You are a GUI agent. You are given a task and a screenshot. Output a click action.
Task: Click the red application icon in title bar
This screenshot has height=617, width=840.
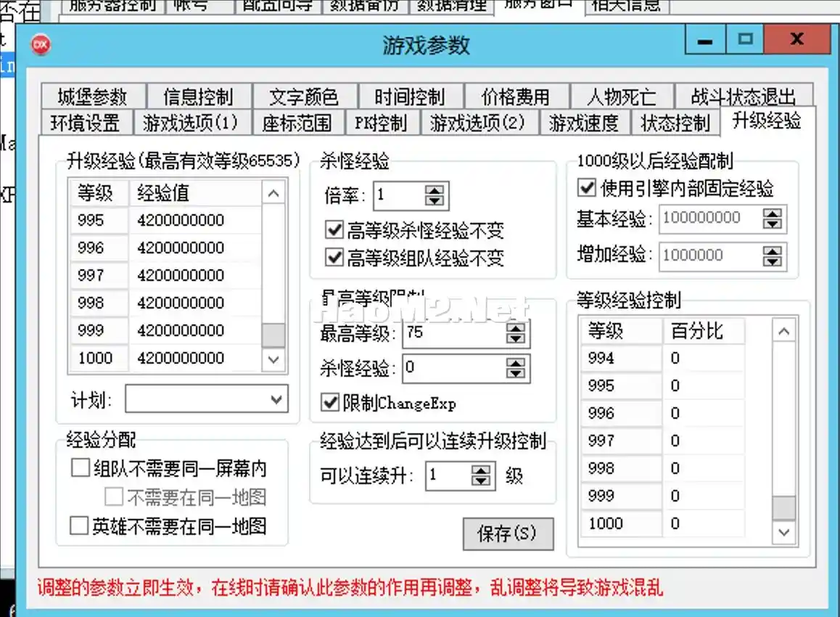41,45
